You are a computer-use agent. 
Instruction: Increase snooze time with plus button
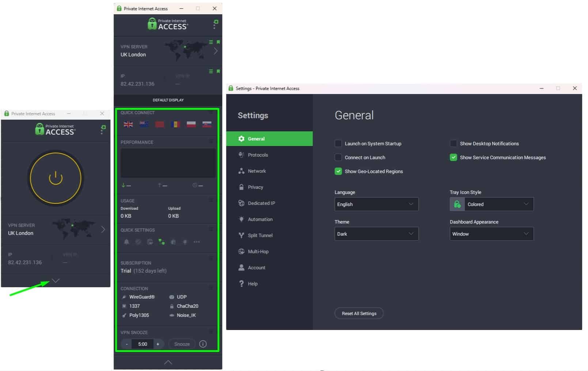tap(158, 344)
